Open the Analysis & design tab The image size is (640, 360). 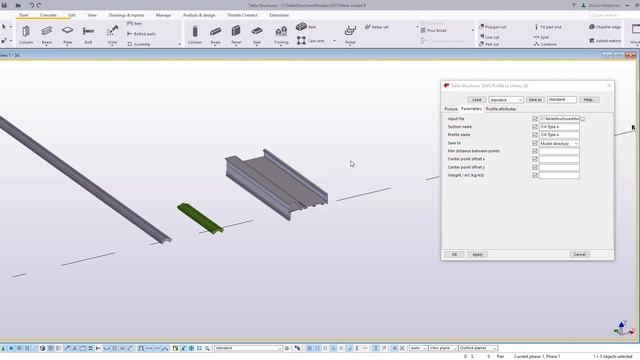[199, 15]
